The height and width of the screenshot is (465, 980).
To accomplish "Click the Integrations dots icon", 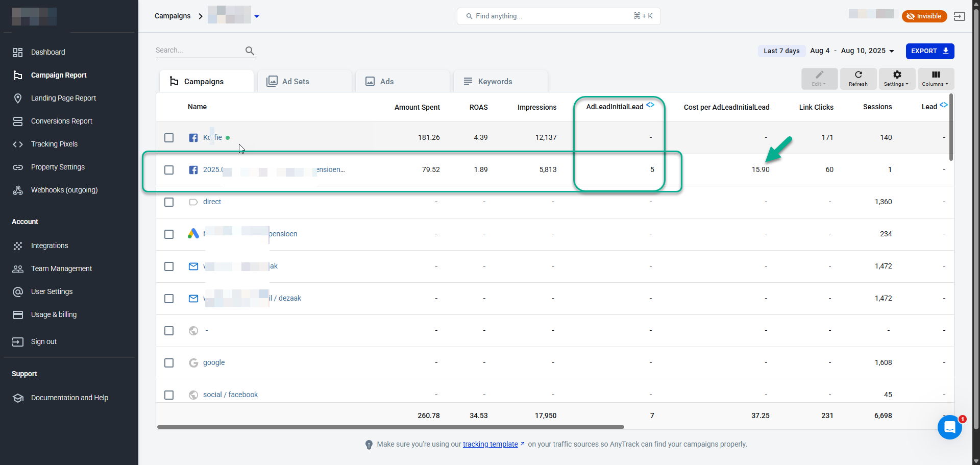I will [18, 246].
